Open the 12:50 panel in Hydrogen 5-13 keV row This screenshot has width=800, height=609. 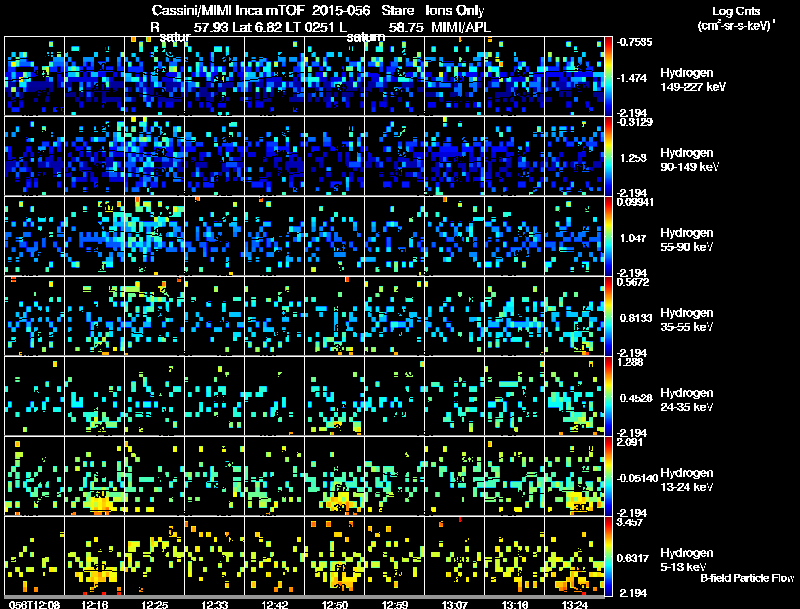click(x=335, y=556)
